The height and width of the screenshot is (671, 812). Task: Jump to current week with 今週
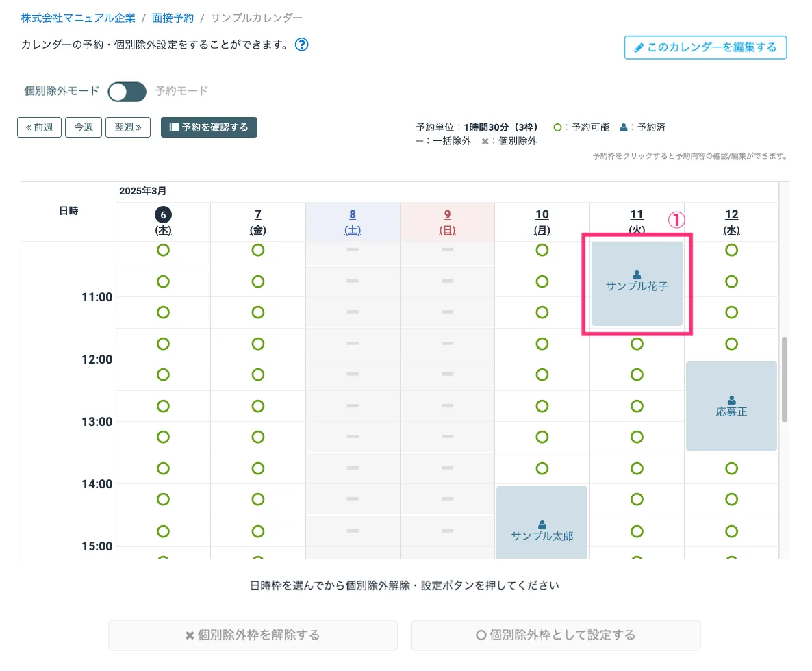[84, 127]
